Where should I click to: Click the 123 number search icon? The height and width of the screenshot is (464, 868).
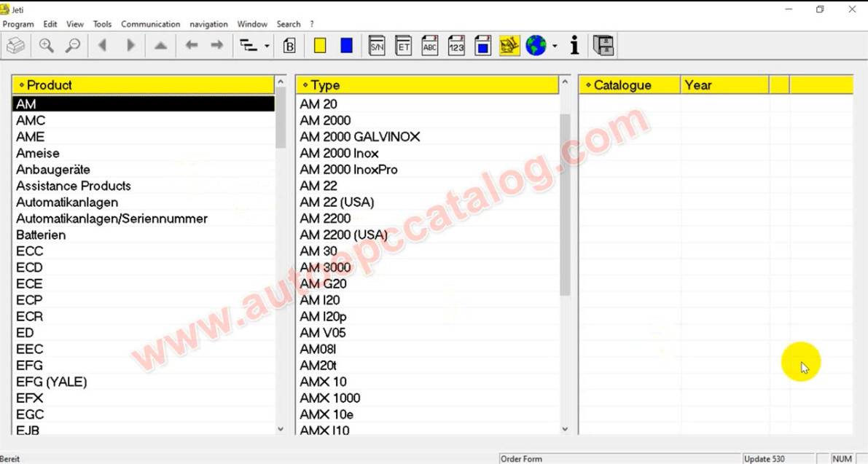pyautogui.click(x=456, y=45)
